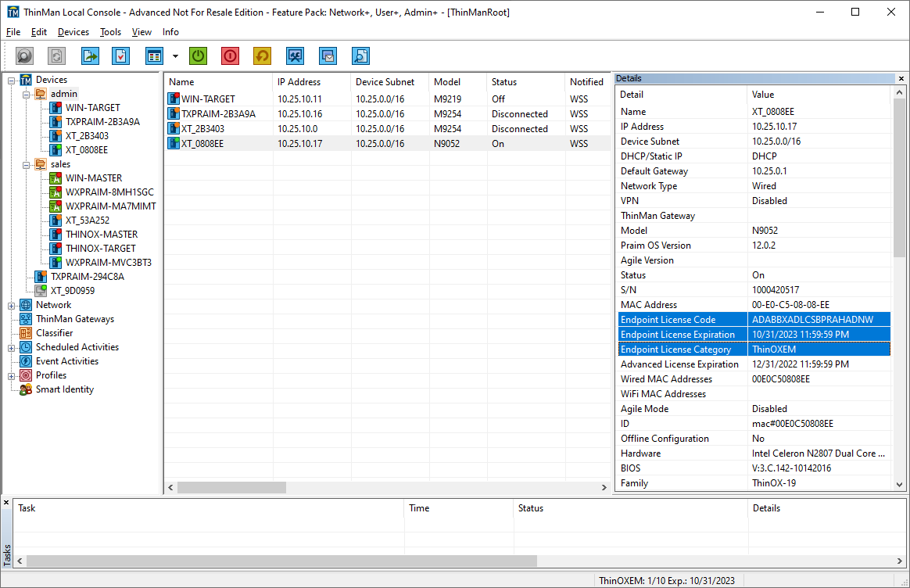The width and height of the screenshot is (910, 588).
Task: Select TXPRAIM-2B3A9A in the device tree
Action: (102, 122)
